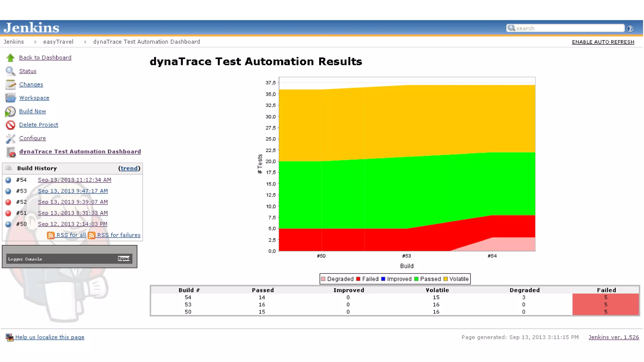Viewport: 644px width, 362px height.
Task: Open the Jenkins breadcrumb item
Action: pos(14,42)
